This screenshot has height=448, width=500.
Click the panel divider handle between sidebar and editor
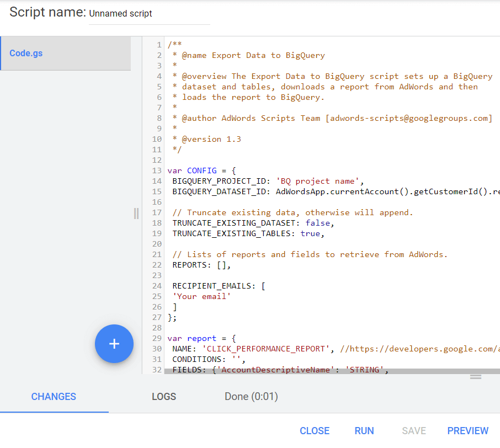136,214
